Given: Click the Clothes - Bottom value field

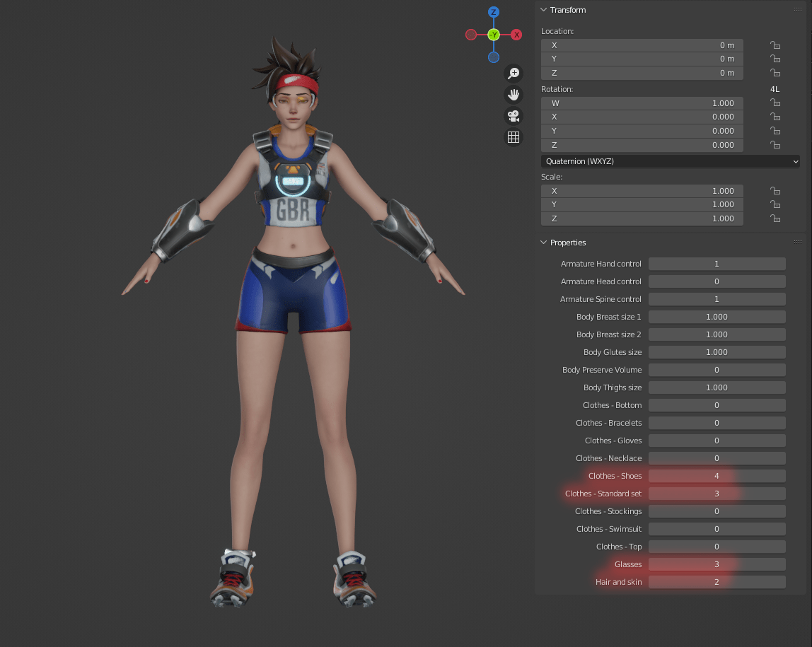Looking at the screenshot, I should pos(717,405).
